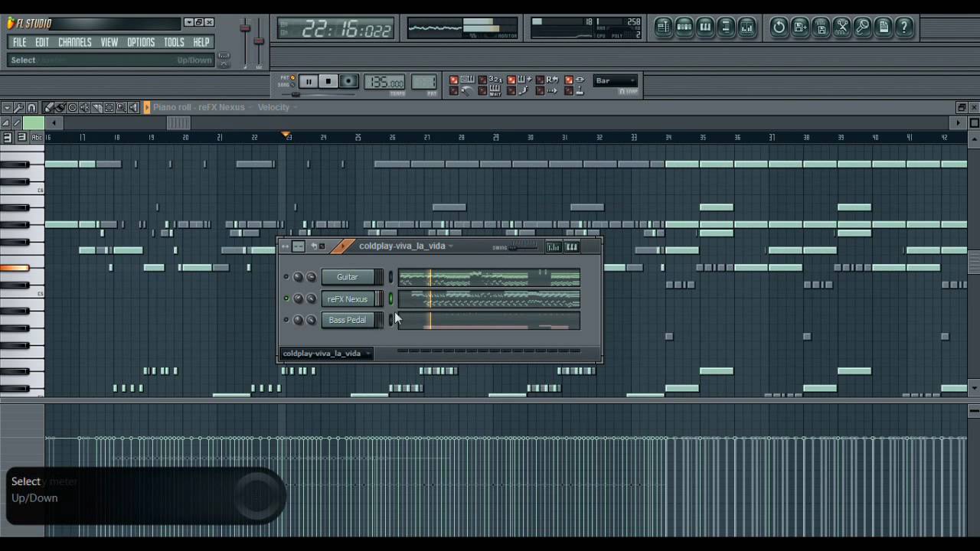Click the piano roll horizontal scrollbar thumb
The height and width of the screenshot is (551, 980).
pyautogui.click(x=178, y=123)
